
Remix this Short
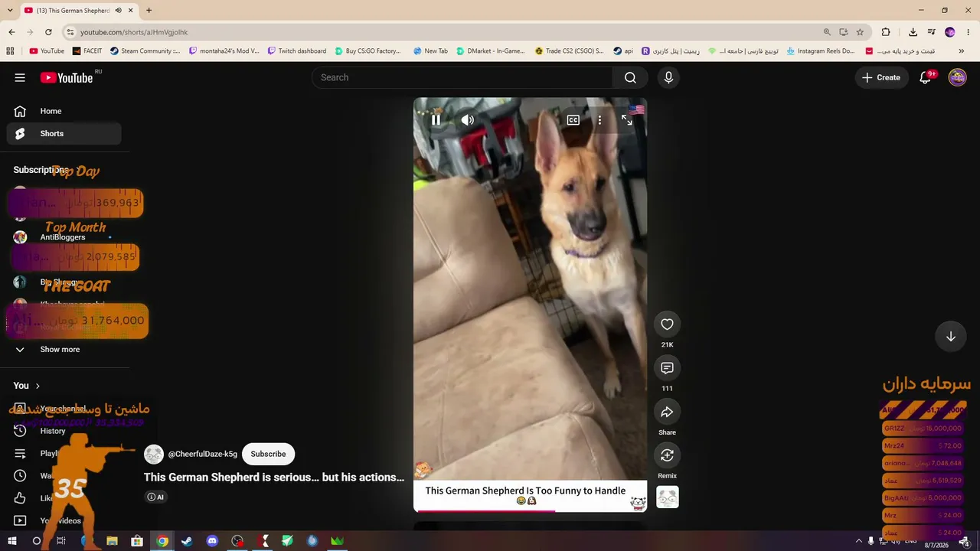pos(667,455)
